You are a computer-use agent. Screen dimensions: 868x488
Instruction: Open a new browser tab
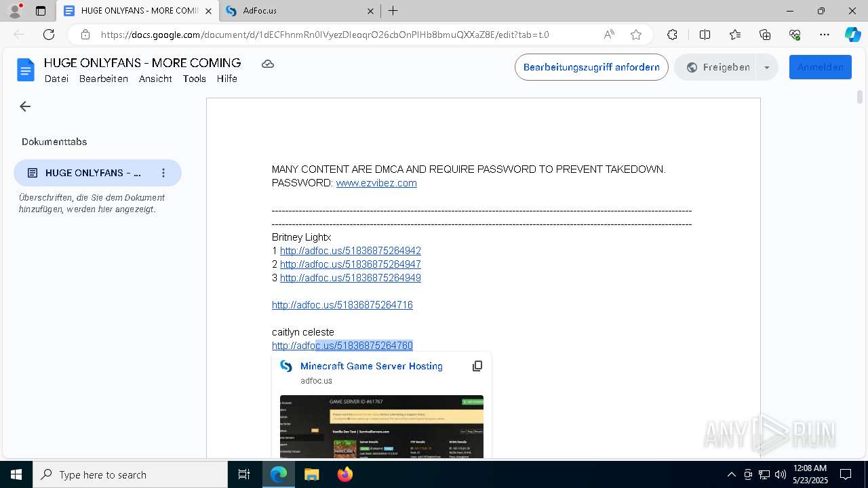393,11
